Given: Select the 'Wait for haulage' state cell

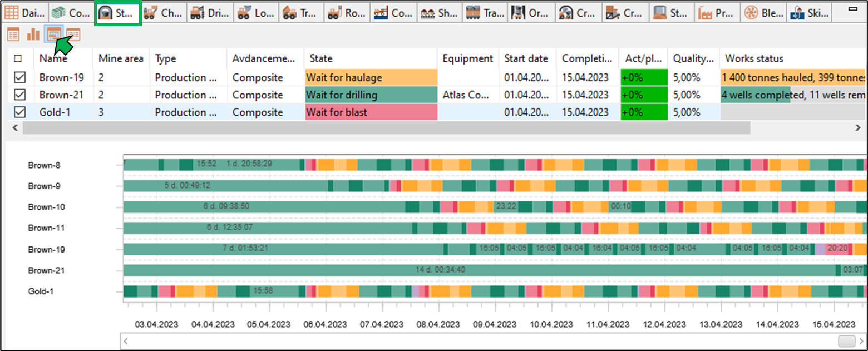Looking at the screenshot, I should tap(371, 77).
